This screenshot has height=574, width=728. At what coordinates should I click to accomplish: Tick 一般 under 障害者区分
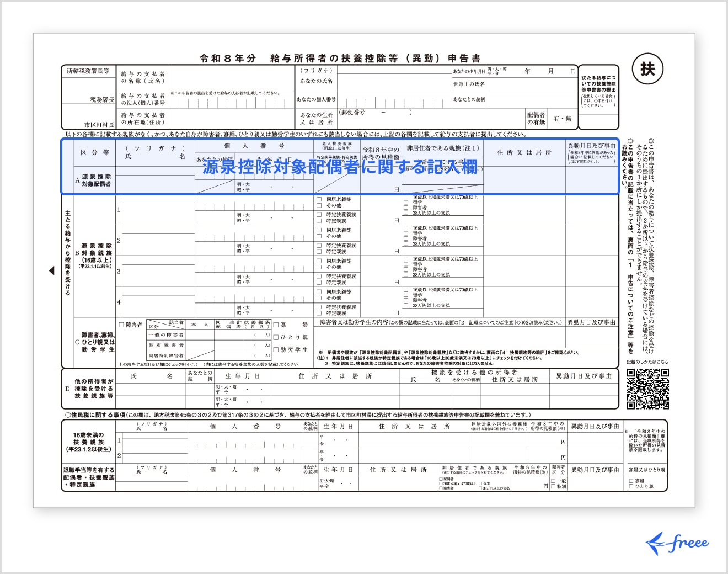click(x=553, y=481)
